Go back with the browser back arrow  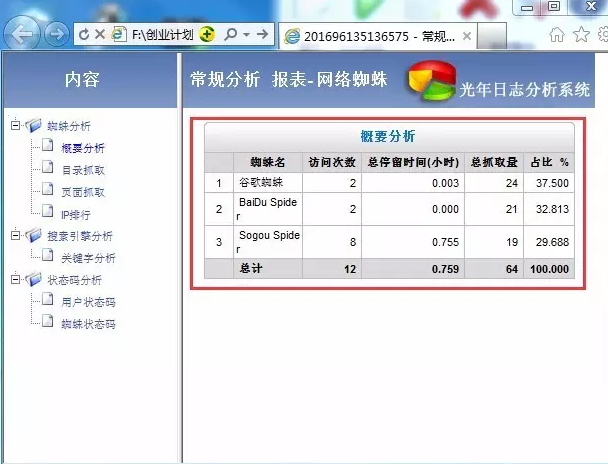pyautogui.click(x=22, y=34)
